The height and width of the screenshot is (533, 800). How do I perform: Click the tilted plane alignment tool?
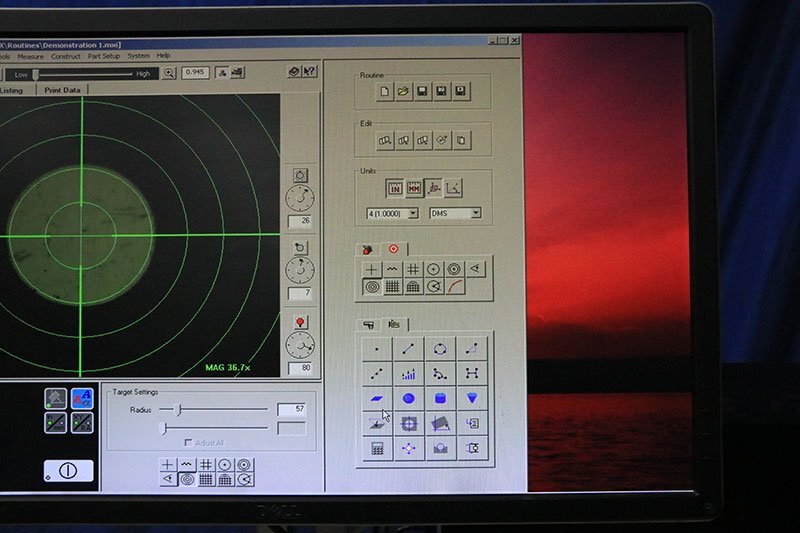pos(440,423)
